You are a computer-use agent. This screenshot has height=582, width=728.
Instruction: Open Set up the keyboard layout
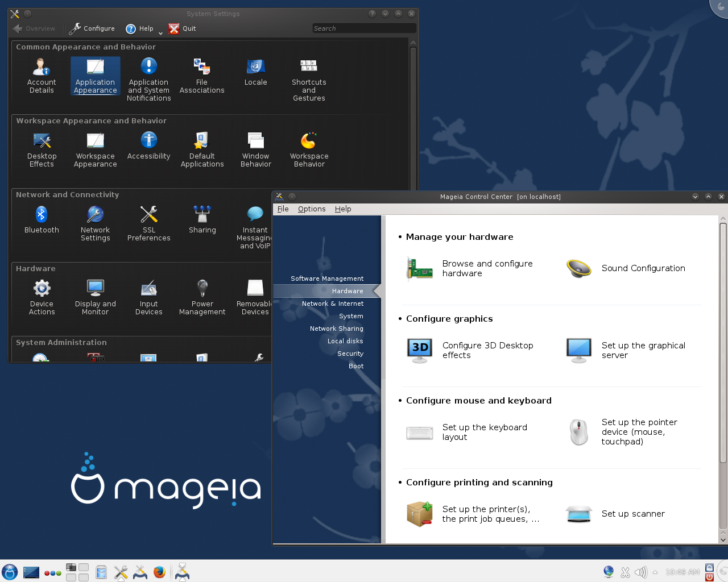pos(468,432)
